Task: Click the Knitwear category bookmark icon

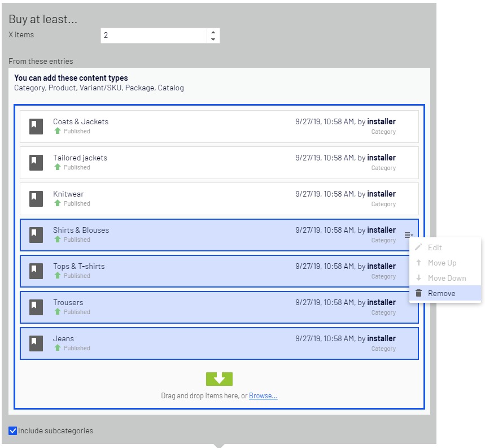Action: pos(36,198)
